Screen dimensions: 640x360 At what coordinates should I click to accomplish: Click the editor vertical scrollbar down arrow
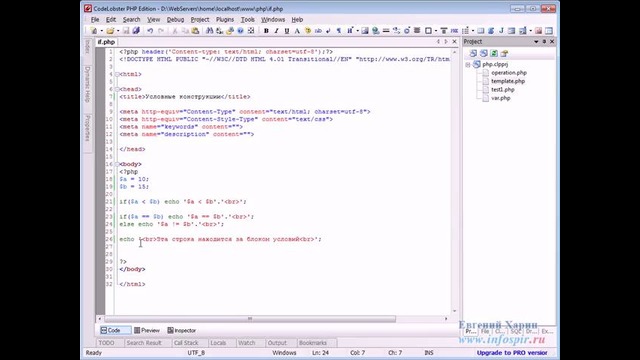pos(454,311)
